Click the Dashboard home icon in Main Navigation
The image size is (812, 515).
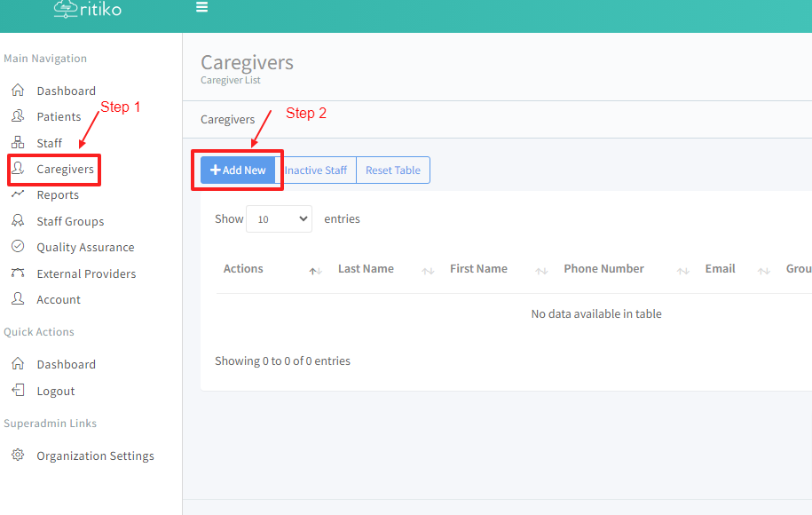[x=18, y=91]
